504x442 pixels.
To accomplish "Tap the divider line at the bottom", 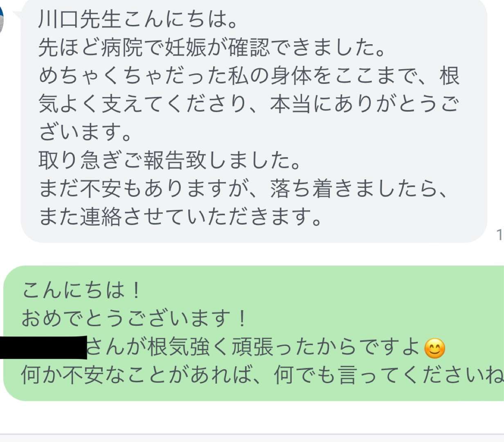I will pos(252,434).
